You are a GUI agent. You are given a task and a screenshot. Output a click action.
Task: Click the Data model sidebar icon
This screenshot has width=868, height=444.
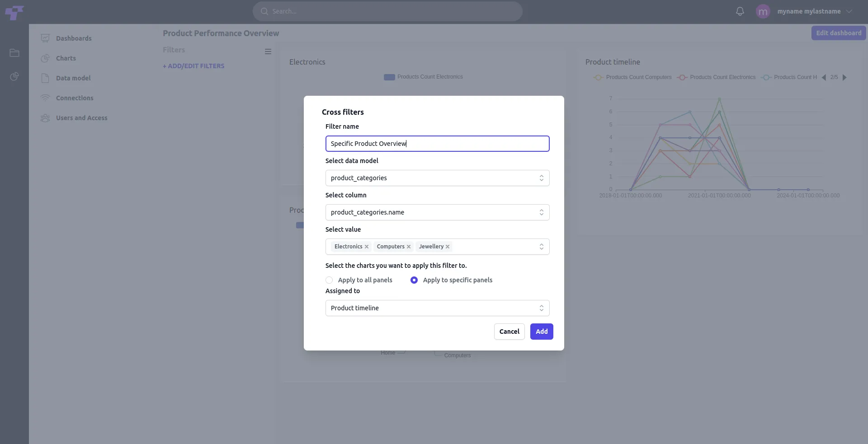click(x=45, y=78)
